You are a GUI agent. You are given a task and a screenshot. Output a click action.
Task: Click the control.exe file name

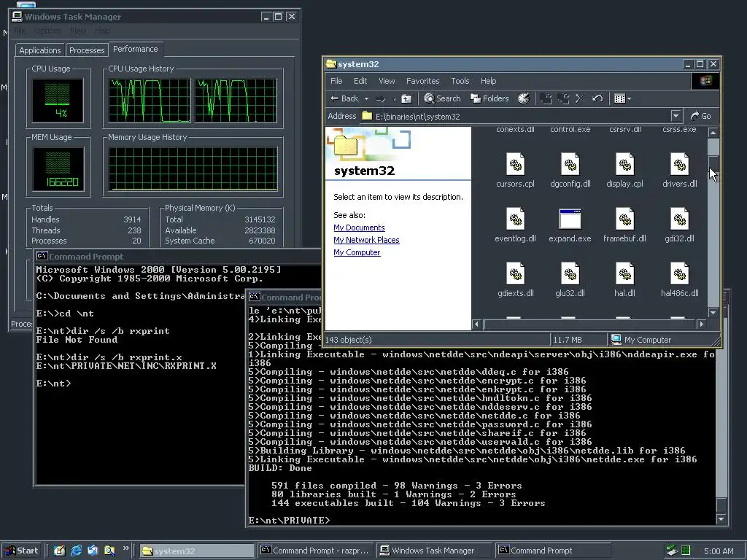click(570, 129)
